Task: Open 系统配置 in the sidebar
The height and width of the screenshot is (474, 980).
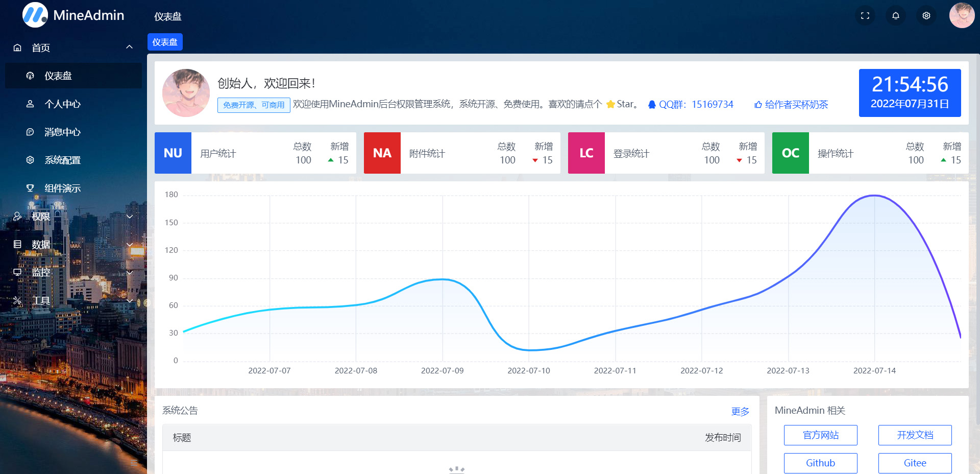Action: pos(73,160)
